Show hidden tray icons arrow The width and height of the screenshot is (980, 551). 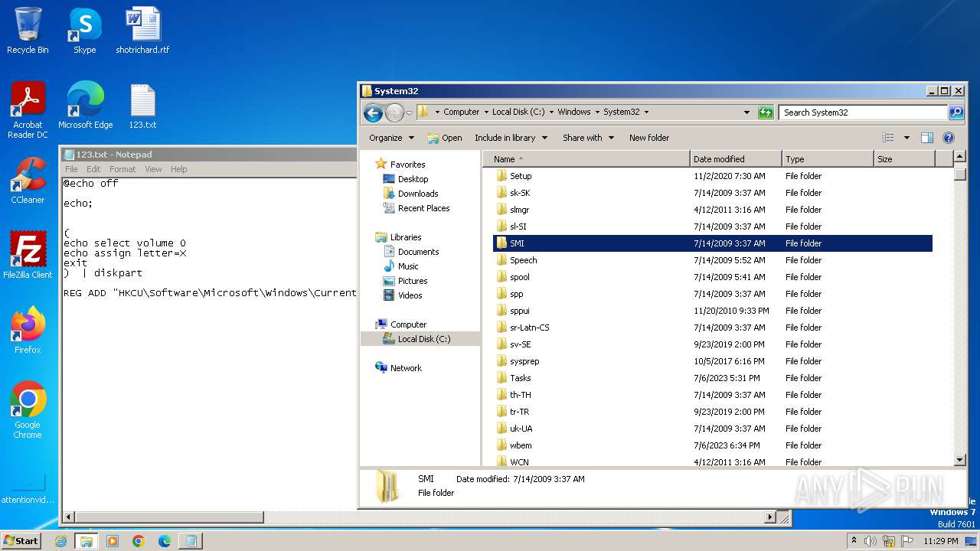(x=854, y=541)
